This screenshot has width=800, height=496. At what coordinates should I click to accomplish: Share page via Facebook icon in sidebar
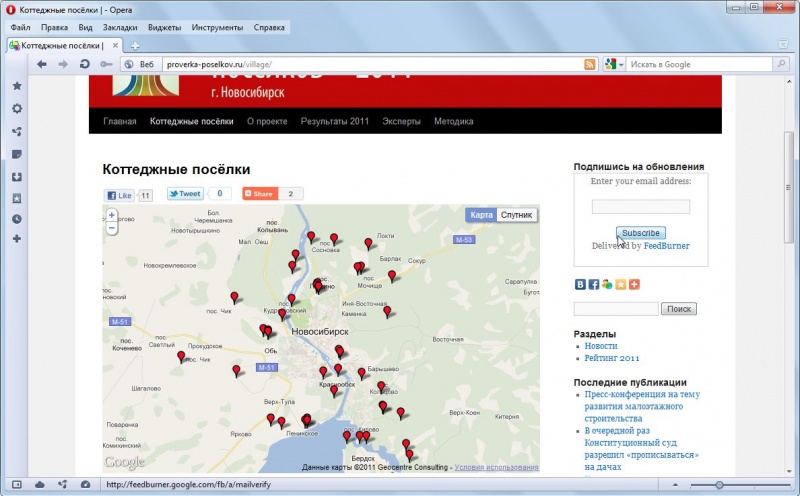click(x=594, y=285)
